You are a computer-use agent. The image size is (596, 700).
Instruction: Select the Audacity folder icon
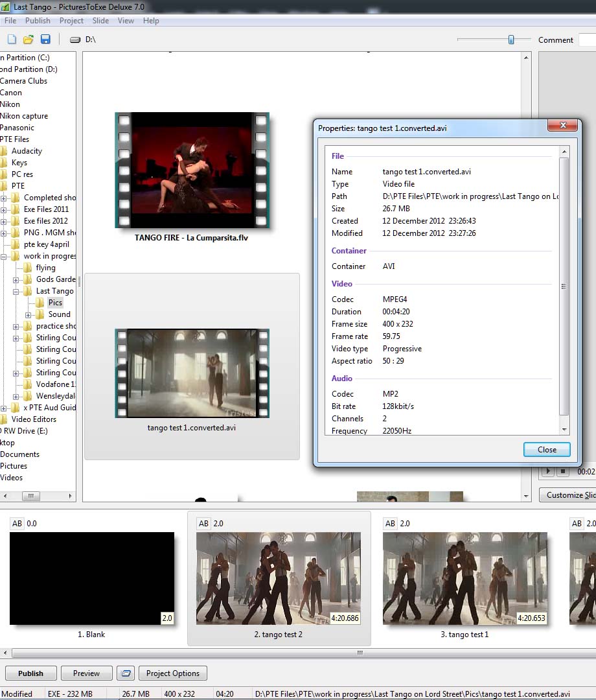point(4,151)
